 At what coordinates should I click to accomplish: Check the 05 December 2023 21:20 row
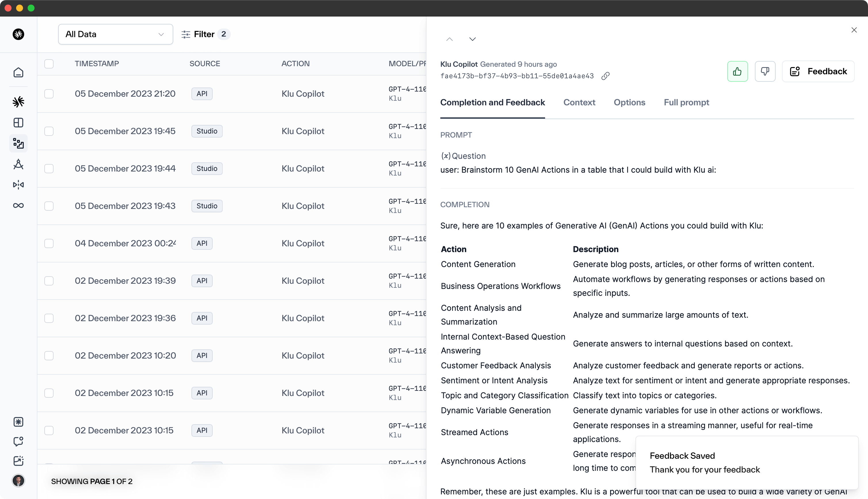[49, 94]
